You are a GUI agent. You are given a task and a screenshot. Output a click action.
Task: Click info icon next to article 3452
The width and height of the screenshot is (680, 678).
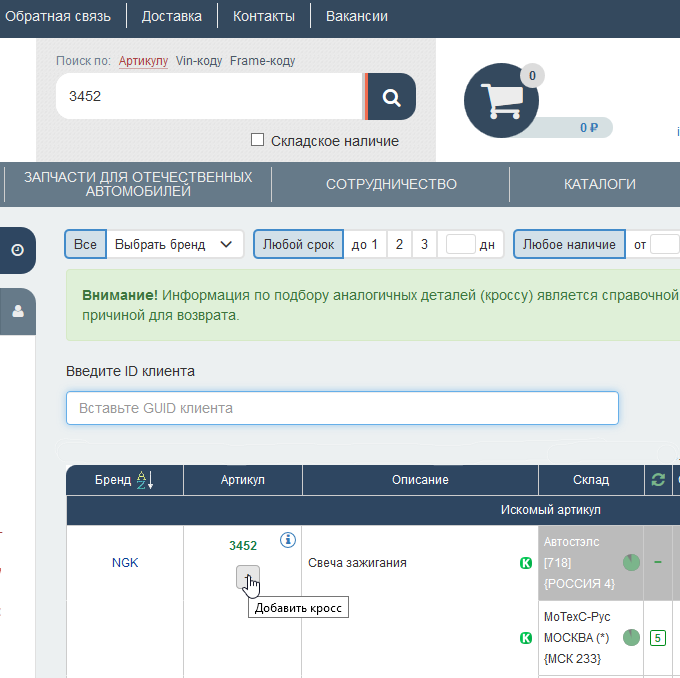pyautogui.click(x=288, y=540)
